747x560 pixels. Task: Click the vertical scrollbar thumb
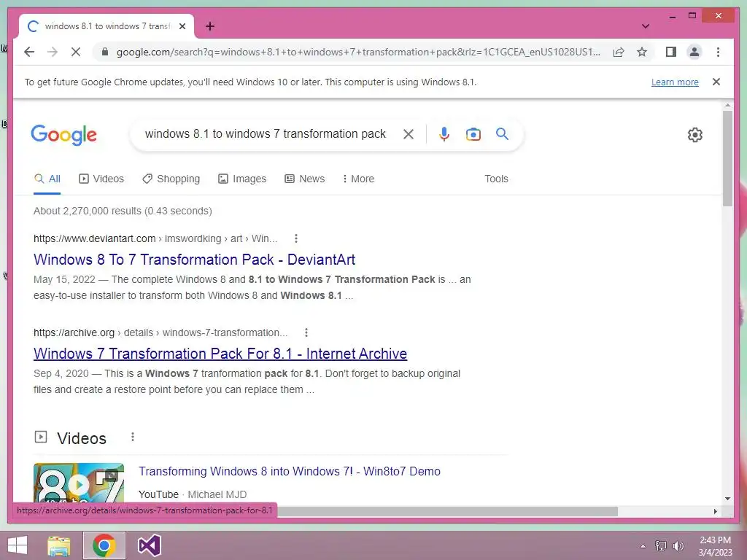tap(727, 158)
